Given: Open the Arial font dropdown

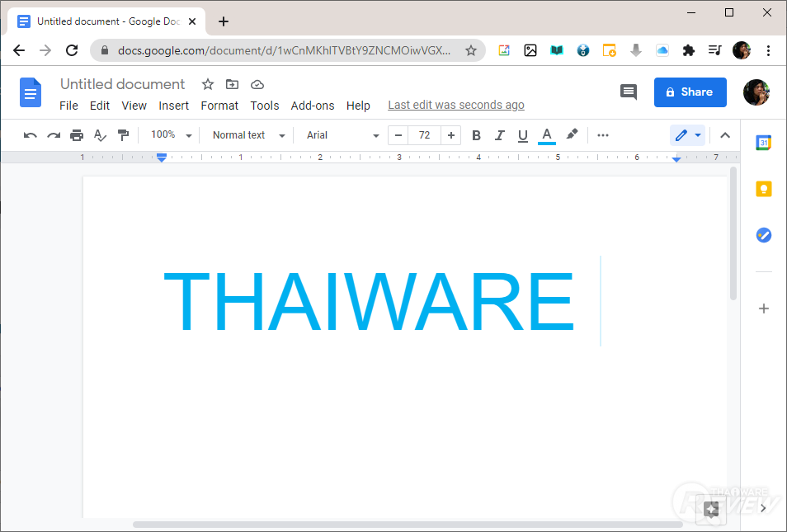Looking at the screenshot, I should tap(343, 135).
